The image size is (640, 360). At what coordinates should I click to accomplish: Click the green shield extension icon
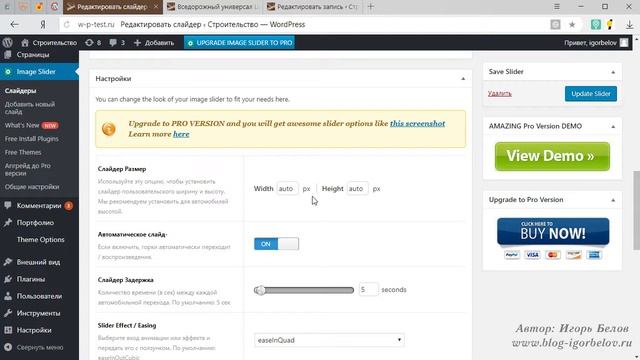click(596, 24)
